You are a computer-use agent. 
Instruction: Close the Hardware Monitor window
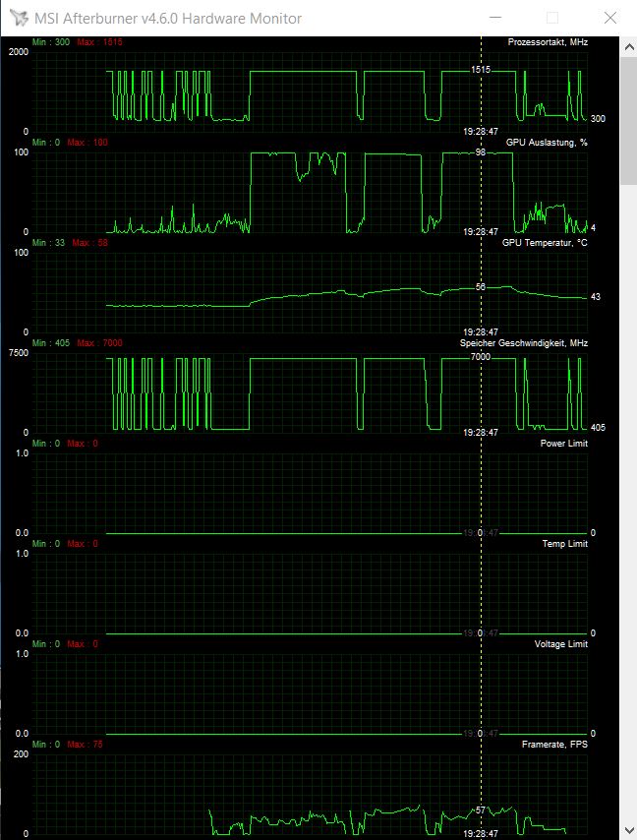[610, 18]
